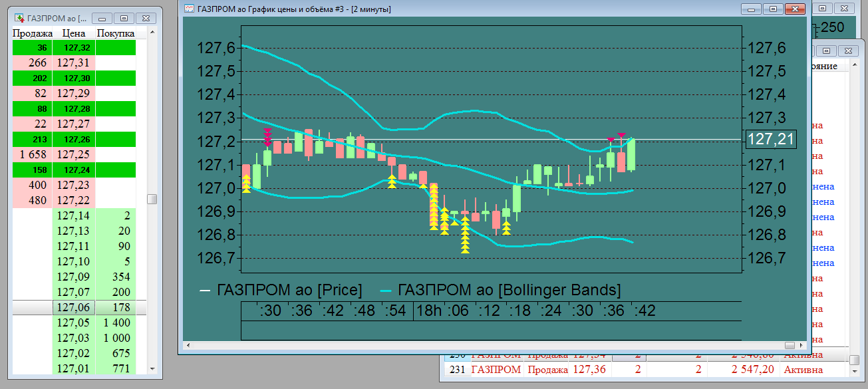The image size is (868, 389).
Task: Click price 127,27 in order book
Action: [x=74, y=124]
